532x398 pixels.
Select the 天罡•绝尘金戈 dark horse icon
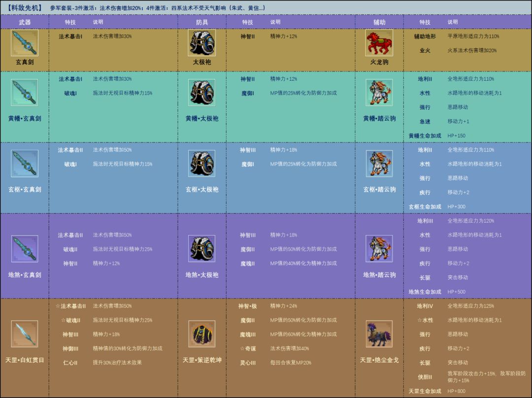(379, 334)
